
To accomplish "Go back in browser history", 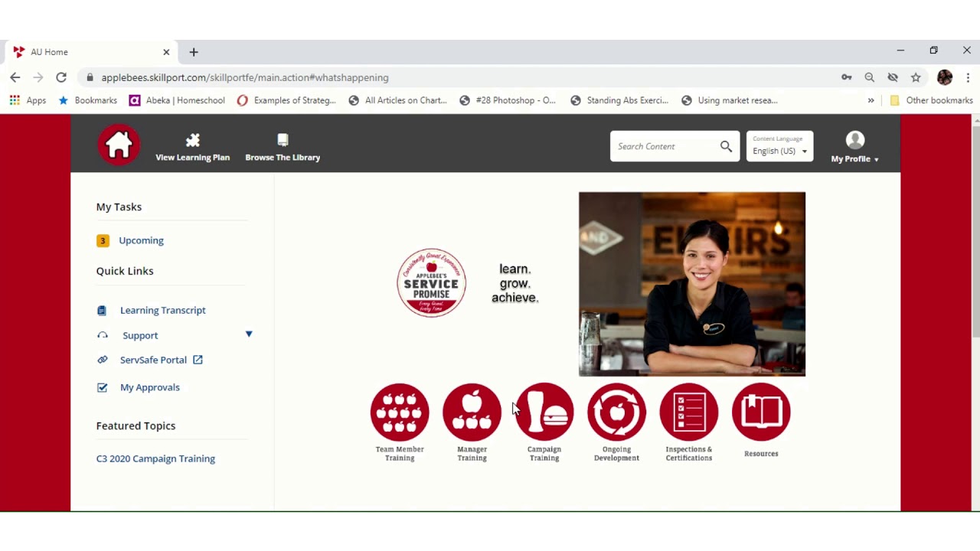I will 15,77.
